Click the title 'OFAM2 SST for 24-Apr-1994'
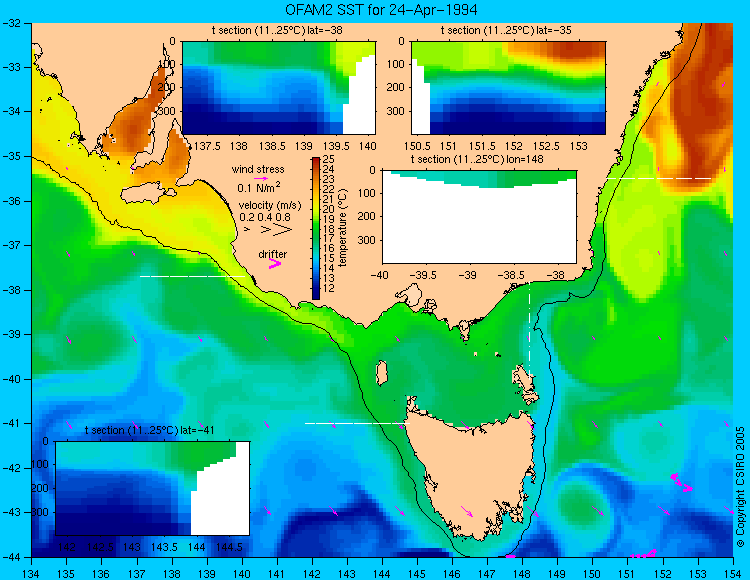 [381, 10]
